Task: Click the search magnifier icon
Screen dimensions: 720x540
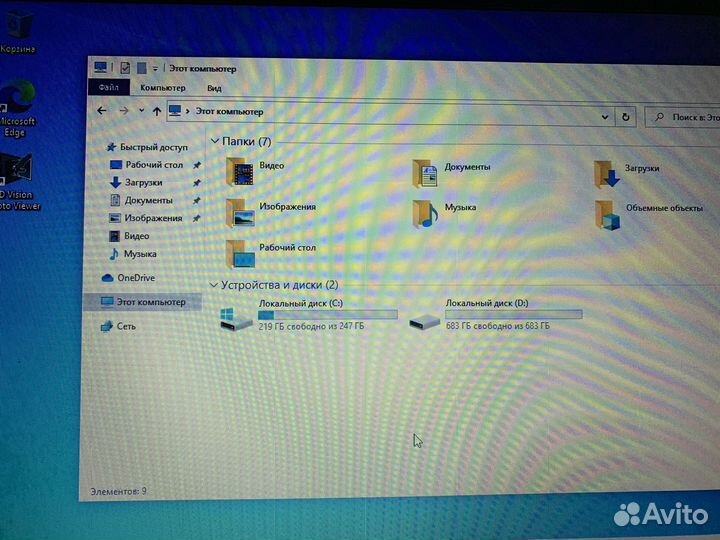Action: click(x=659, y=117)
